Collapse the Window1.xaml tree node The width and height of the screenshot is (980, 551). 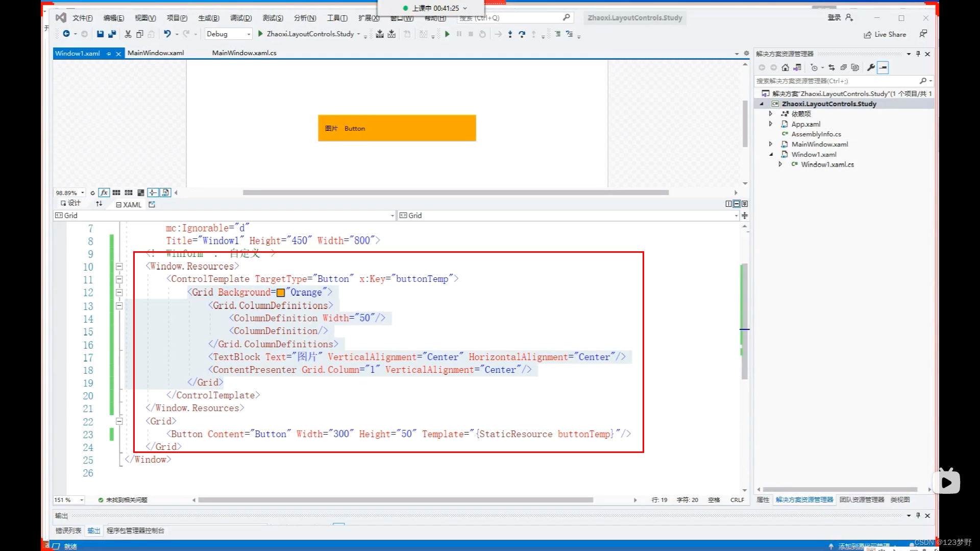coord(771,155)
